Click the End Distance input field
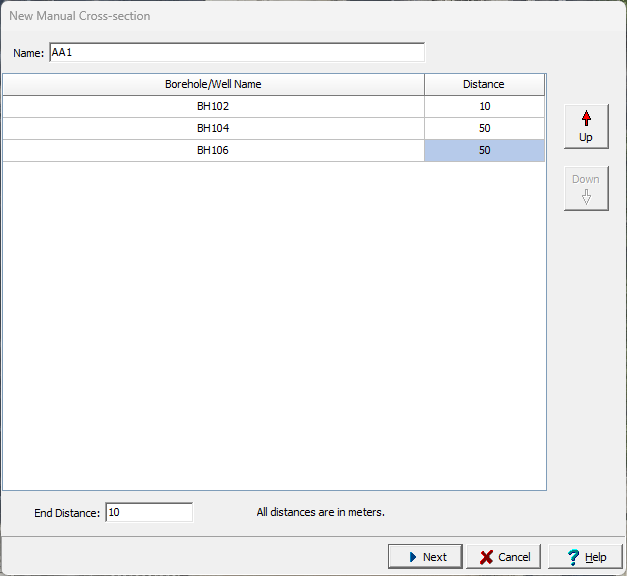 tap(149, 512)
